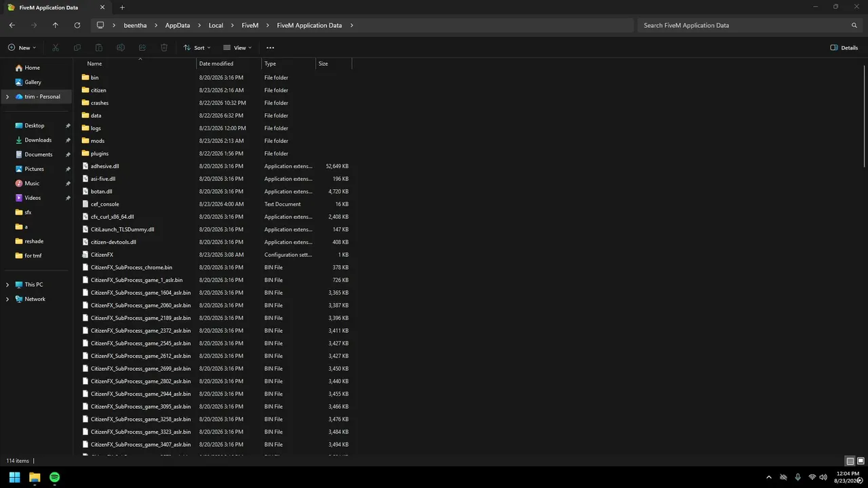Sort by the Type column header
This screenshot has width=868, height=488.
289,64
